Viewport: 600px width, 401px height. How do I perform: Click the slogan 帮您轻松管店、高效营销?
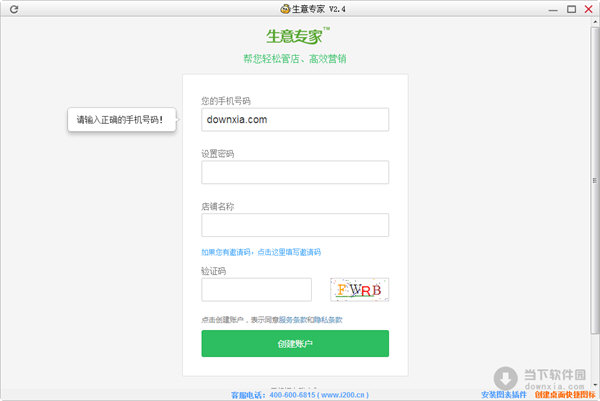click(295, 59)
